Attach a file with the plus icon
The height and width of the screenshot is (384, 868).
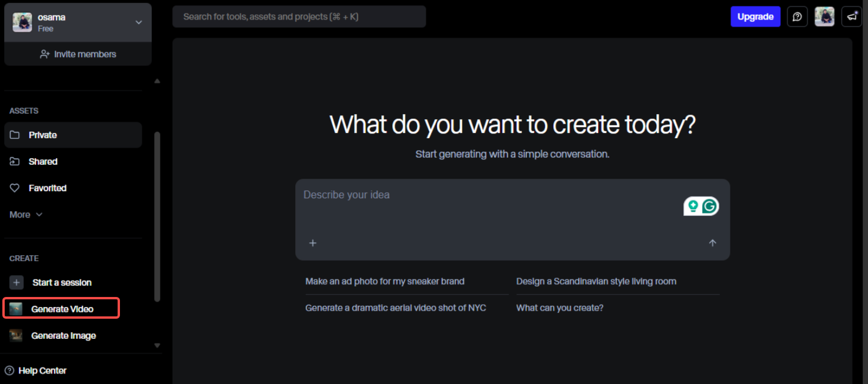click(x=312, y=242)
